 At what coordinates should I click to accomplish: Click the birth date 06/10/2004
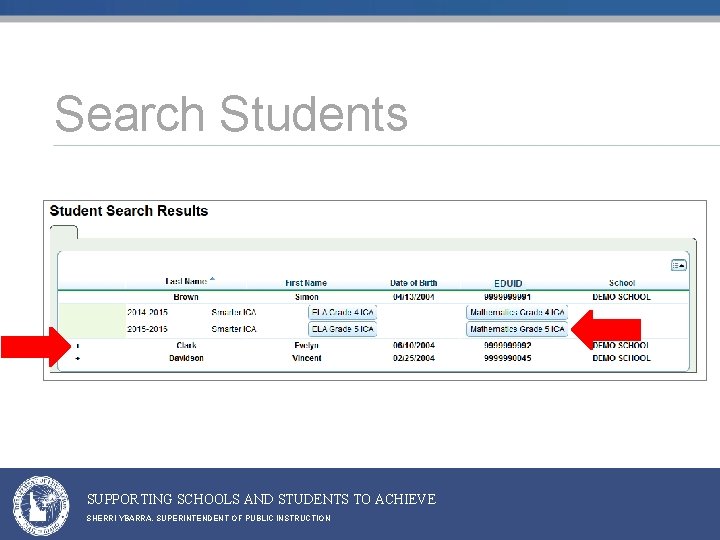click(414, 345)
